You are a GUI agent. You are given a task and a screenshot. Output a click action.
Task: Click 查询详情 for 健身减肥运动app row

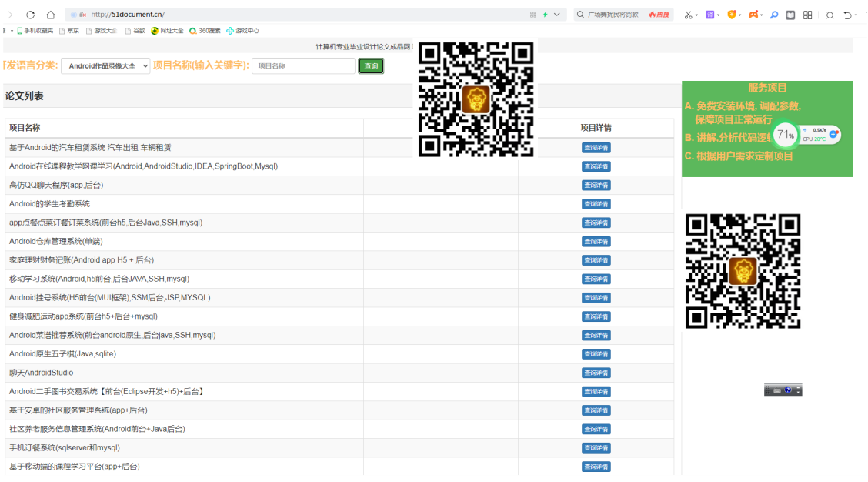pyautogui.click(x=596, y=317)
